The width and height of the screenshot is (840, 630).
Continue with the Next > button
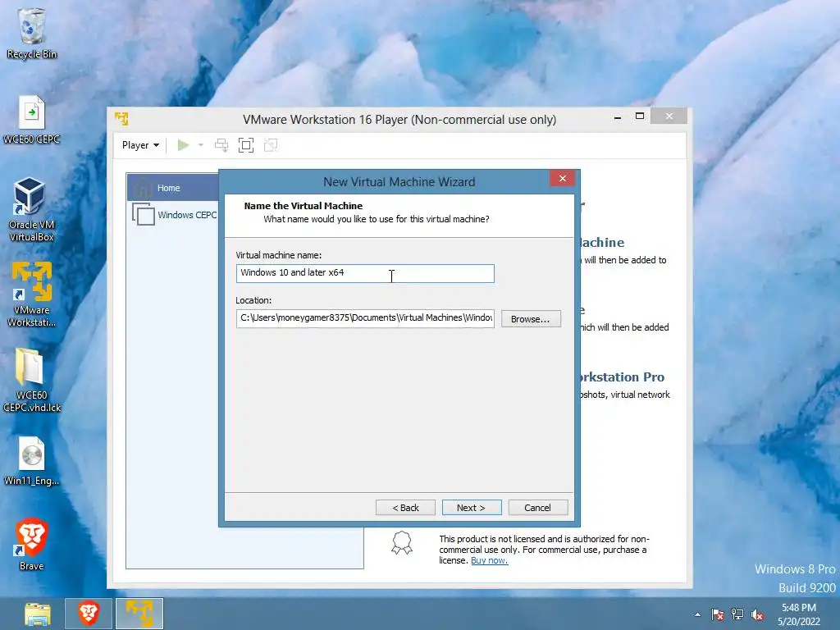(x=472, y=507)
